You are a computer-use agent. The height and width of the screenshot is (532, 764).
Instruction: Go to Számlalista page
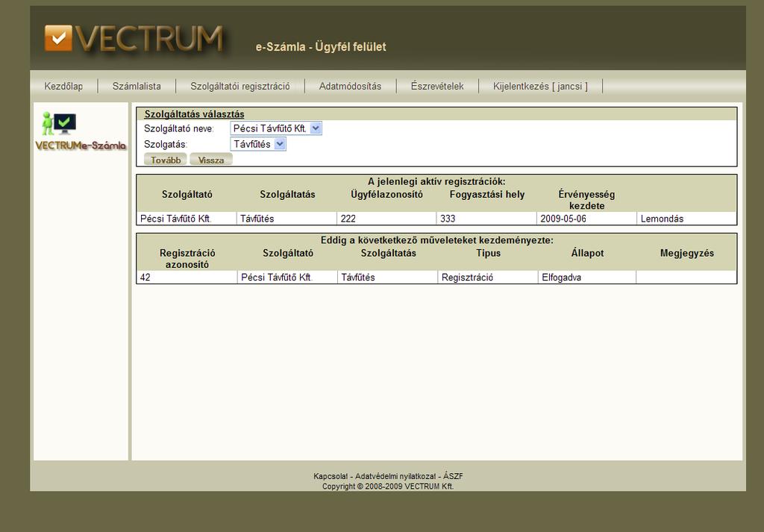[137, 87]
